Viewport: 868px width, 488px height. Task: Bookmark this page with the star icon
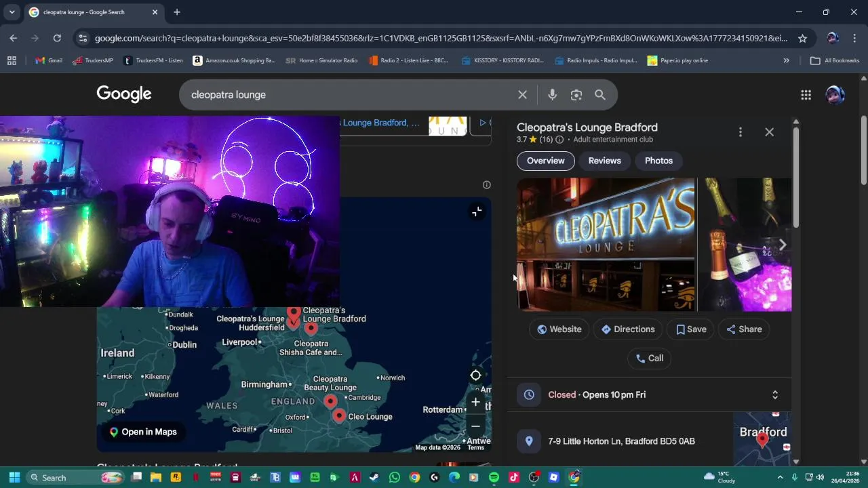click(x=802, y=39)
